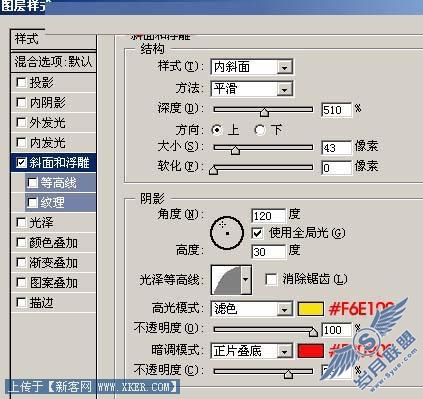Open the yellow highlight color swatch

click(x=310, y=309)
